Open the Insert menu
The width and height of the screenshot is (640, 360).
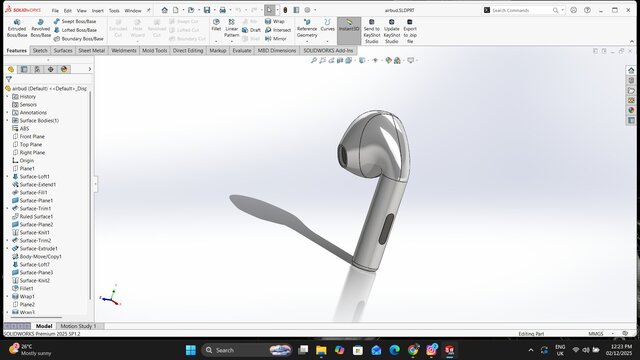point(98,11)
